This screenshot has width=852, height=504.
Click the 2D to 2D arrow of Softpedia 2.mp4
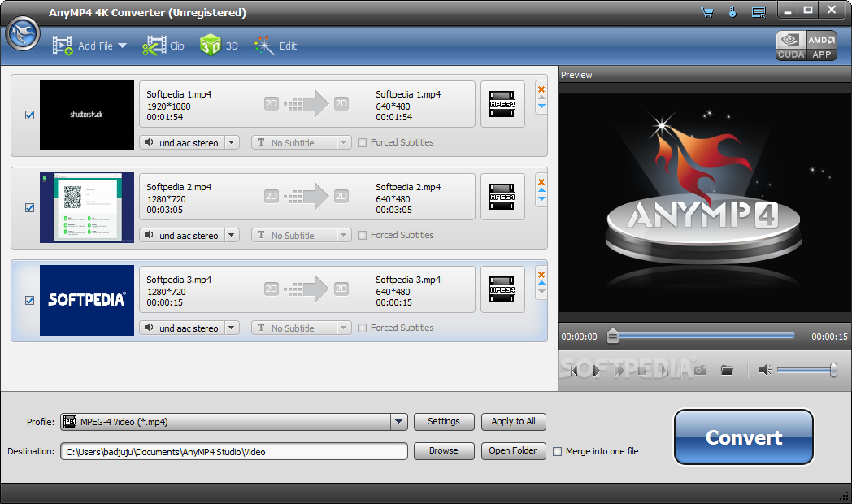point(306,196)
